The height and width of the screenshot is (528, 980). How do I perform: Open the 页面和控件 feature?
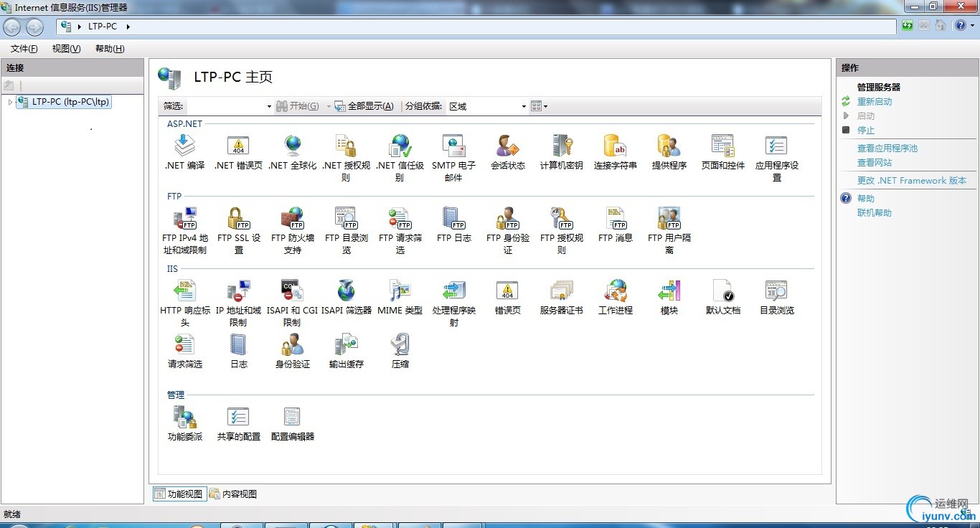click(x=722, y=152)
